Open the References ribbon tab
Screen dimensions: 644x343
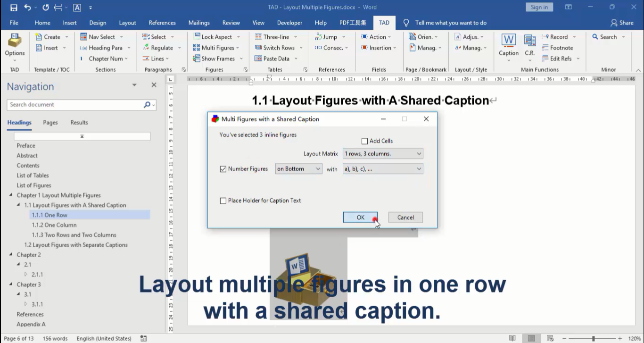pos(162,23)
